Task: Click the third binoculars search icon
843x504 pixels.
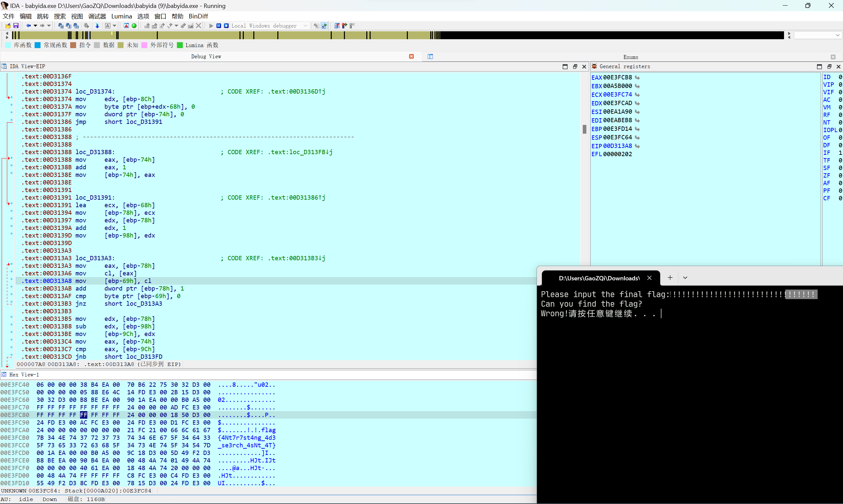Action: coord(76,26)
